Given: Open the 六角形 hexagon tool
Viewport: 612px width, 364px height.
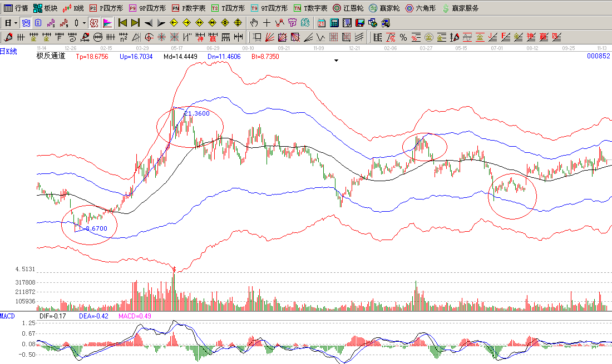Looking at the screenshot, I should pyautogui.click(x=421, y=8).
